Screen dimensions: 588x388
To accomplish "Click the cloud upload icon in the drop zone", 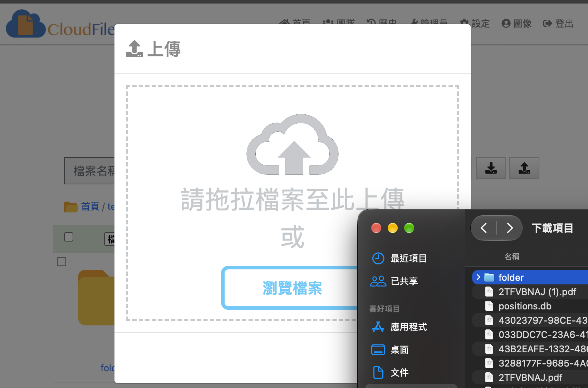I will pos(293,144).
